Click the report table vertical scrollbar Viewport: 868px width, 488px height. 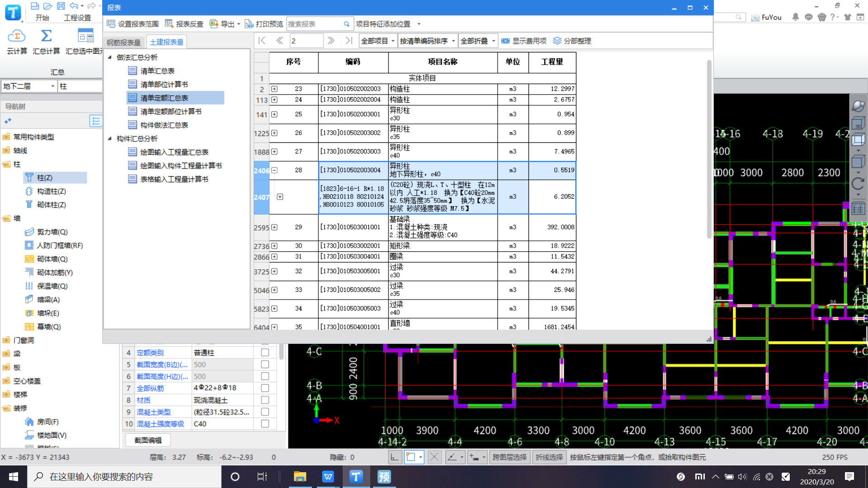click(x=709, y=149)
